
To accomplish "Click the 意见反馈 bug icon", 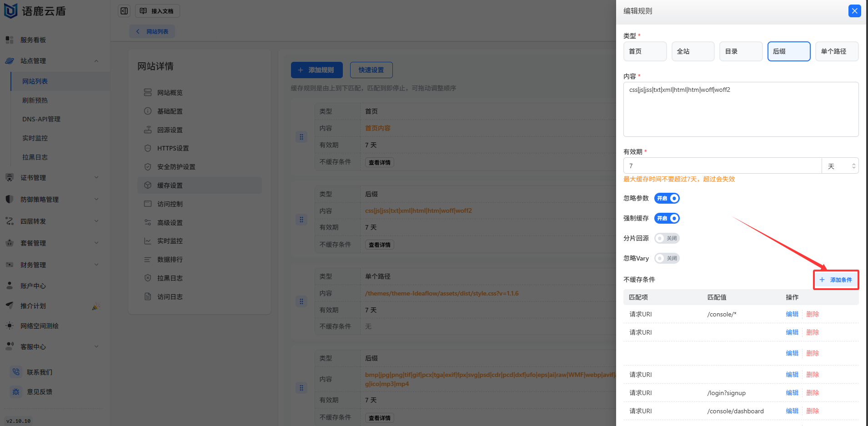I will click(x=16, y=391).
